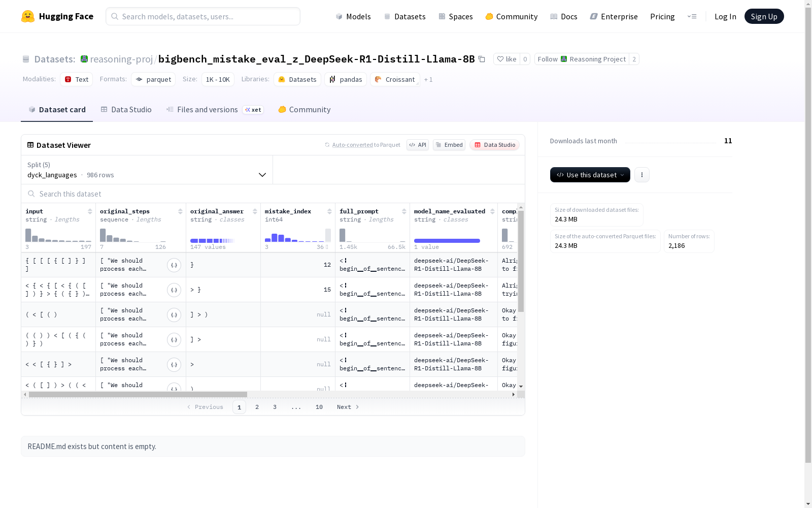Follow the Reasoning Project organization
This screenshot has height=508, width=812.
pos(582,59)
